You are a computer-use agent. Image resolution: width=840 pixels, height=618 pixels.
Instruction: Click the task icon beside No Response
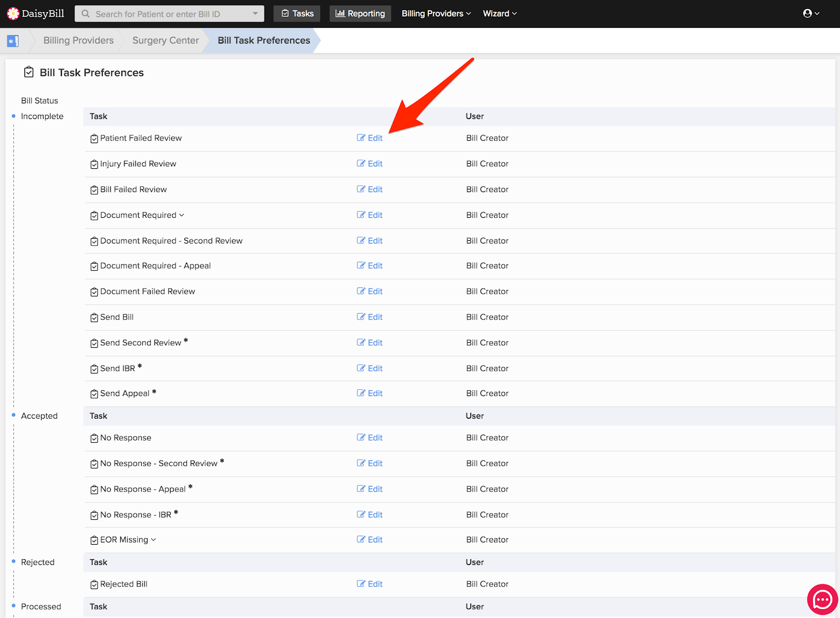(94, 438)
